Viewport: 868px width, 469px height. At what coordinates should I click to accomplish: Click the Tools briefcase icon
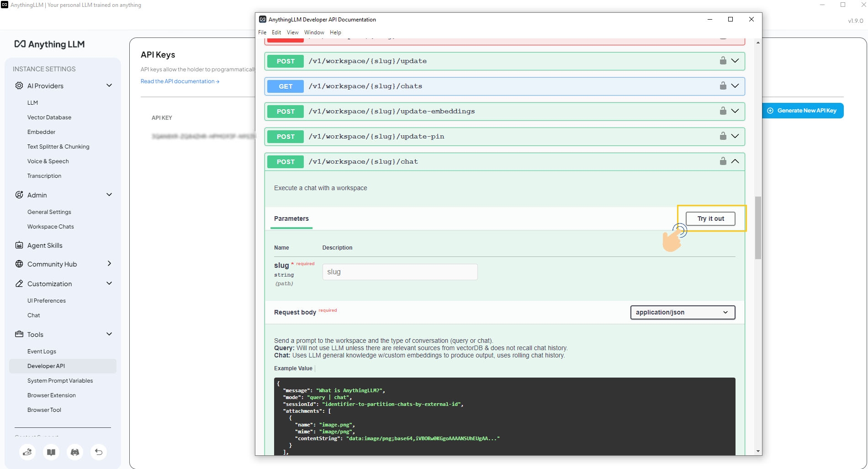point(19,334)
